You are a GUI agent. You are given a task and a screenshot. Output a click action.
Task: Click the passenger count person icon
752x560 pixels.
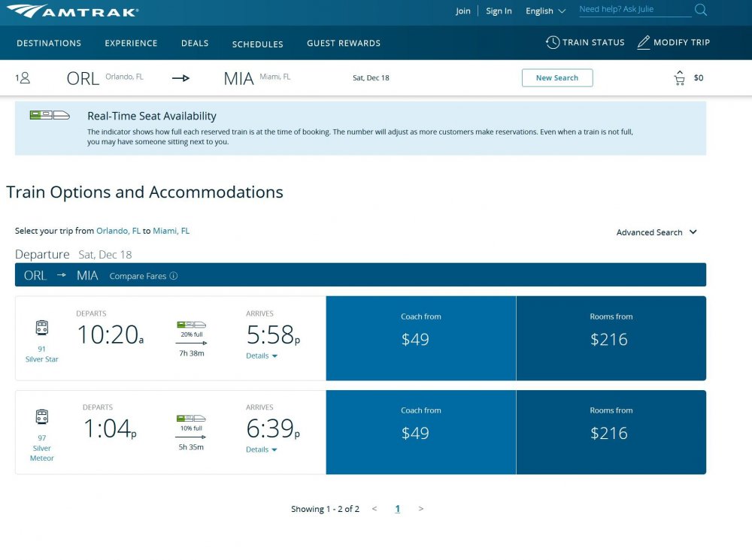pos(25,77)
